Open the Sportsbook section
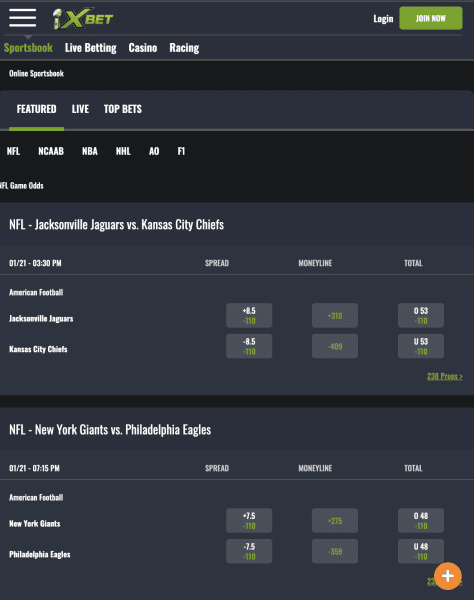Viewport: 474px width, 600px height. coord(28,48)
